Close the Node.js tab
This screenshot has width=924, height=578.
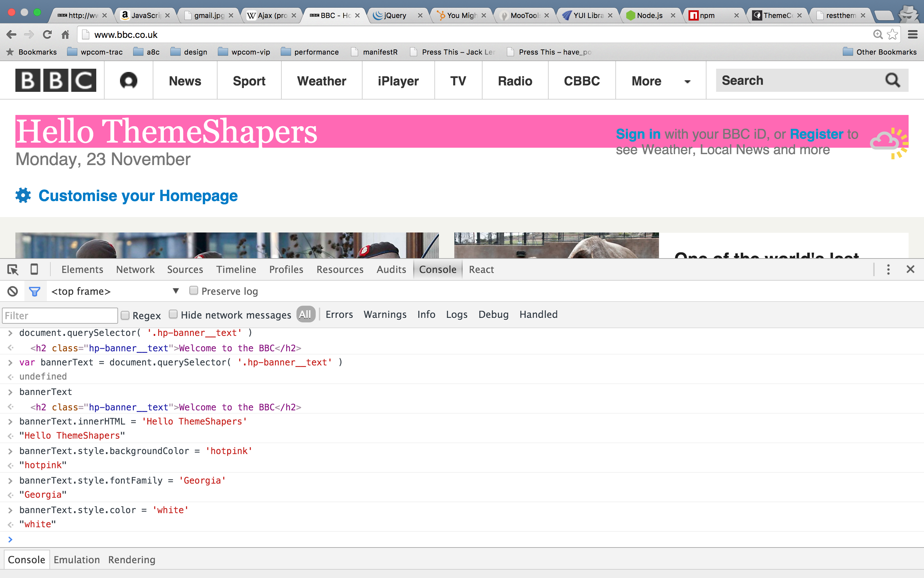click(x=673, y=15)
